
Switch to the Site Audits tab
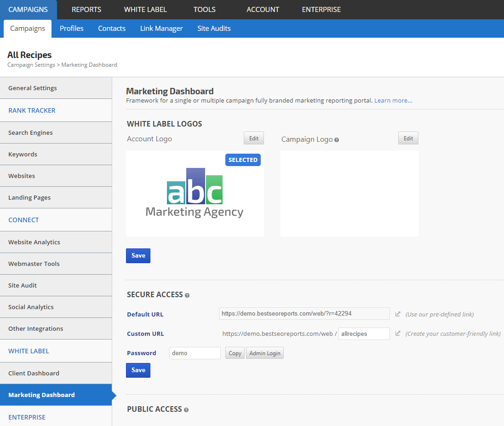[x=214, y=29]
